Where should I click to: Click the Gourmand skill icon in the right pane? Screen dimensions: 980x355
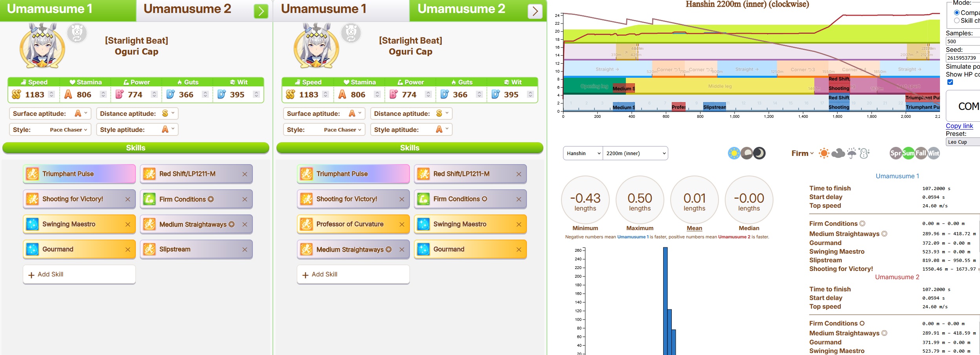point(423,249)
